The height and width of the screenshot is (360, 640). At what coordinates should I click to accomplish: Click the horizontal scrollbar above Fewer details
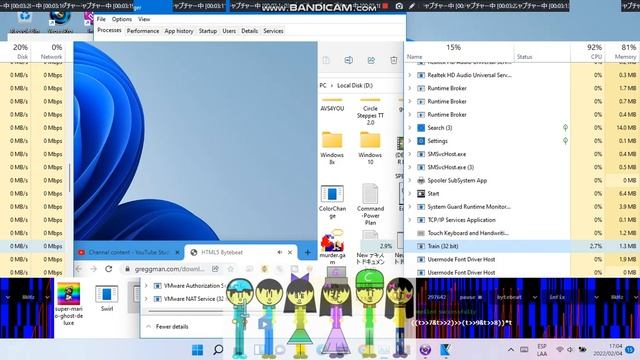tap(186, 311)
